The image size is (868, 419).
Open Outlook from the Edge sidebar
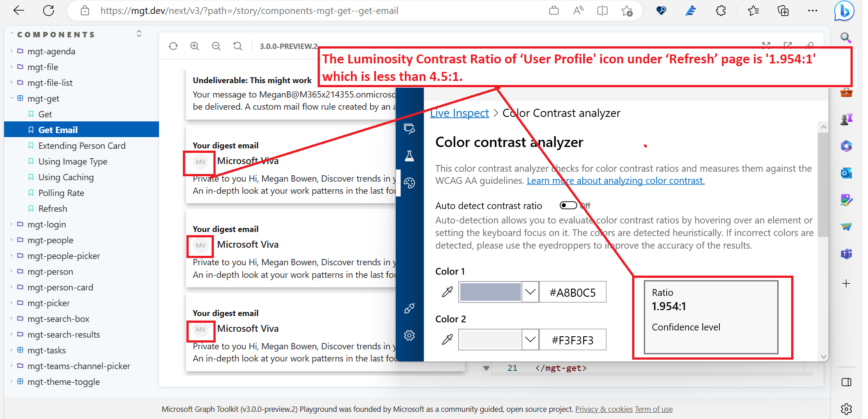846,173
